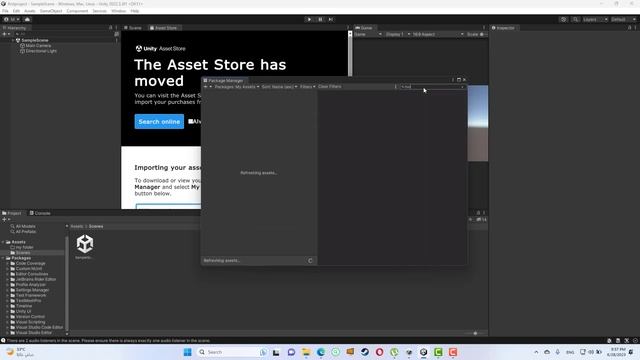This screenshot has height=360, width=640.
Task: Click the Package Manager tab
Action: [x=223, y=80]
